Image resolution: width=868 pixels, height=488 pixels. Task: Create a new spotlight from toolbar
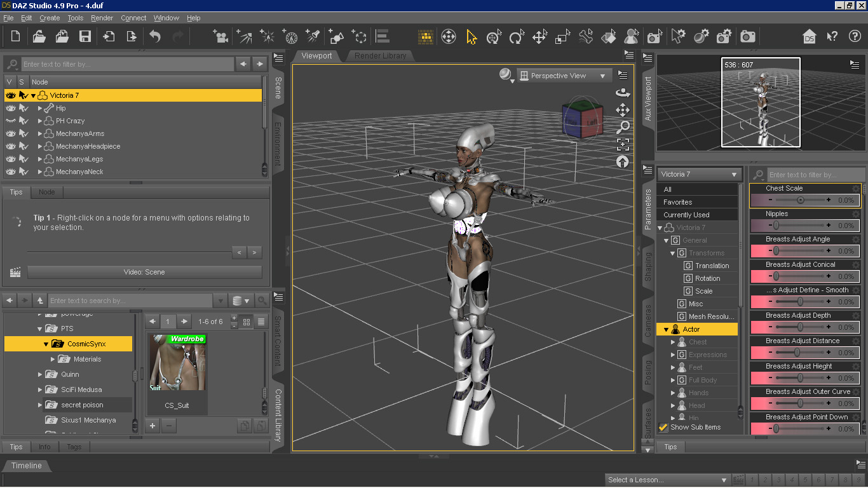[312, 36]
